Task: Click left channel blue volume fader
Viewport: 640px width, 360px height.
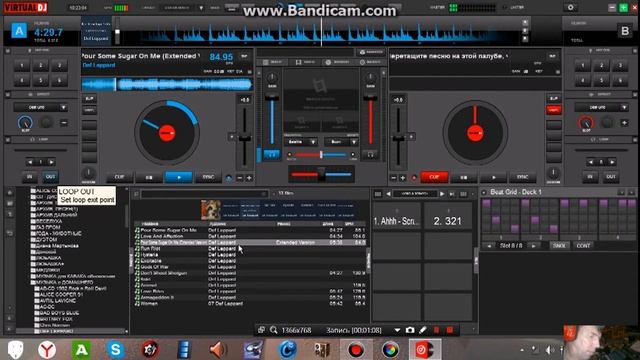Action: tap(272, 98)
